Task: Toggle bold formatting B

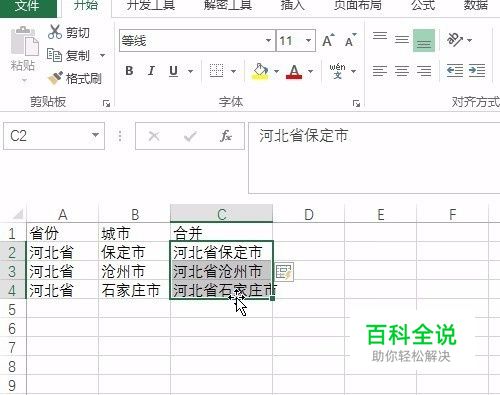Action: pyautogui.click(x=129, y=71)
